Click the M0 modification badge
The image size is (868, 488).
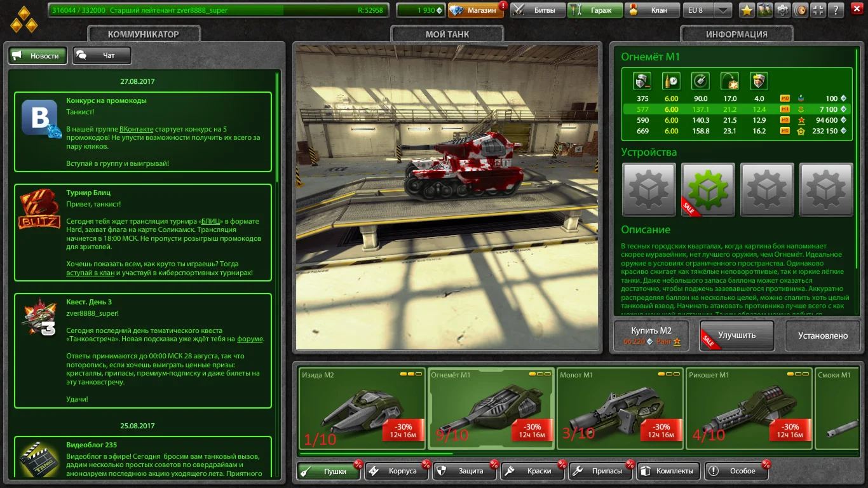785,98
